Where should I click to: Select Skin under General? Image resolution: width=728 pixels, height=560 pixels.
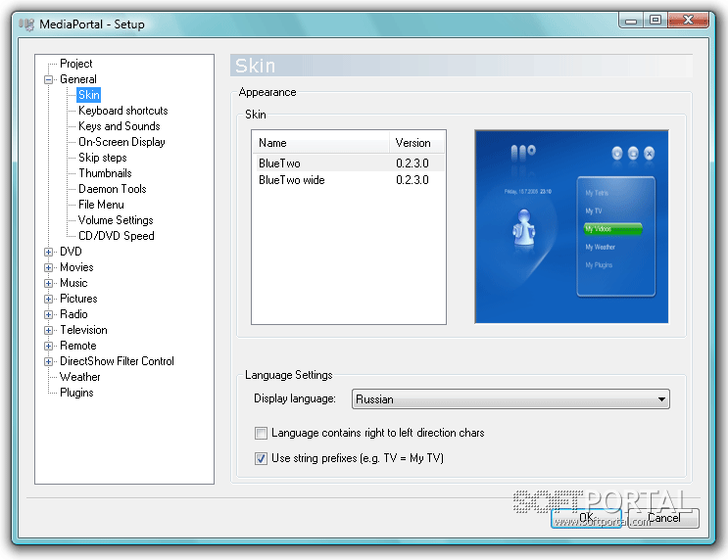pyautogui.click(x=89, y=95)
